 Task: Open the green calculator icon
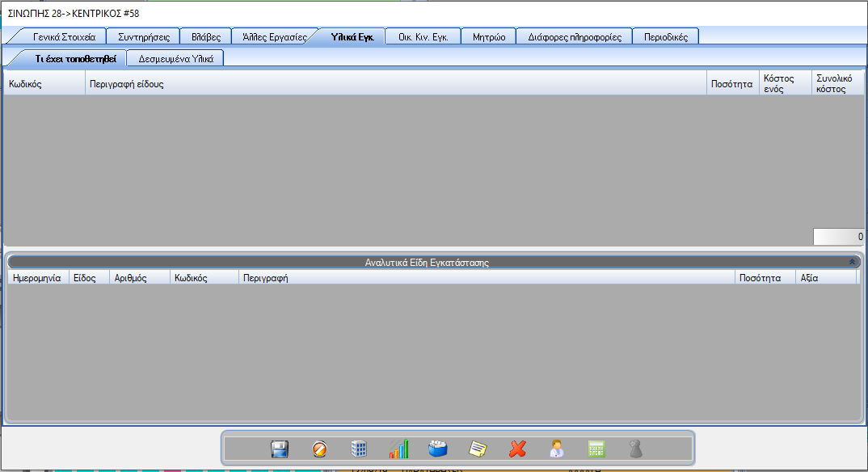tap(596, 449)
